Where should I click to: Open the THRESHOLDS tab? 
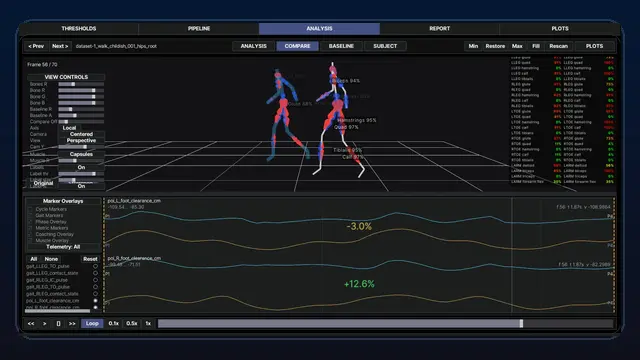pos(79,29)
